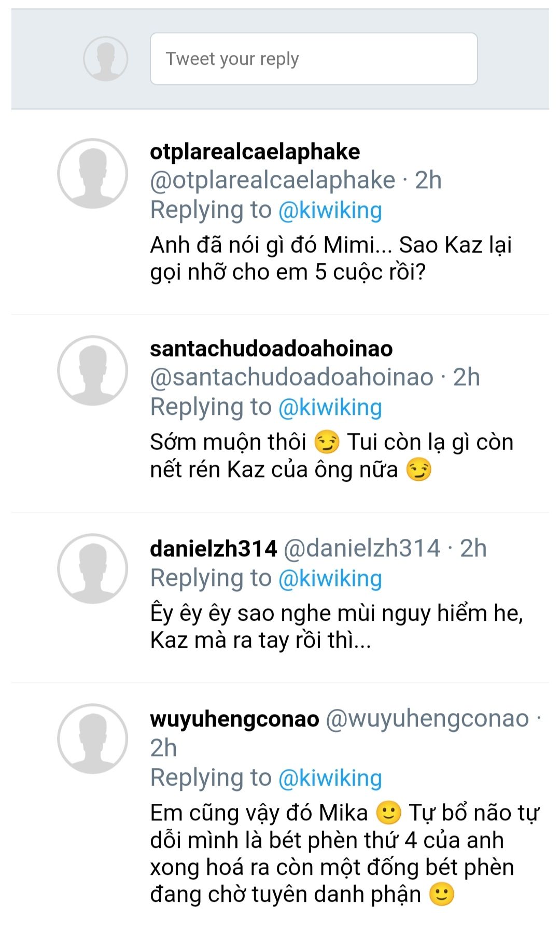The width and height of the screenshot is (560, 934).
Task: Open danielzh314's profile avatar
Action: [x=92, y=569]
